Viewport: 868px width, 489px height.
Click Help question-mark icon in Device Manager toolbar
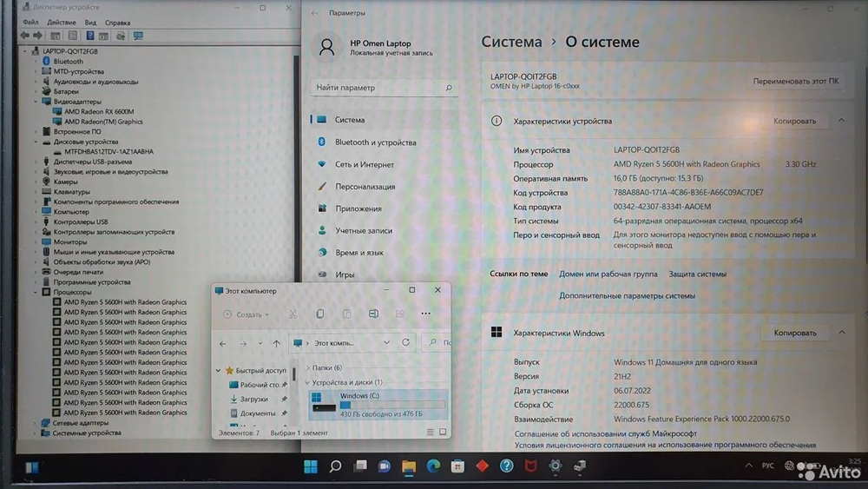(89, 36)
